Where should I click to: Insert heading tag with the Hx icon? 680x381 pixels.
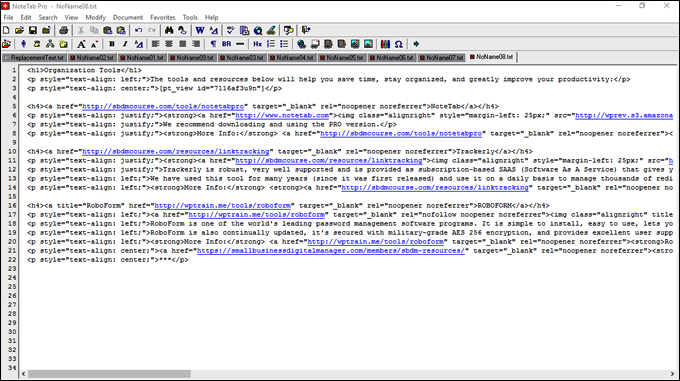pos(258,44)
